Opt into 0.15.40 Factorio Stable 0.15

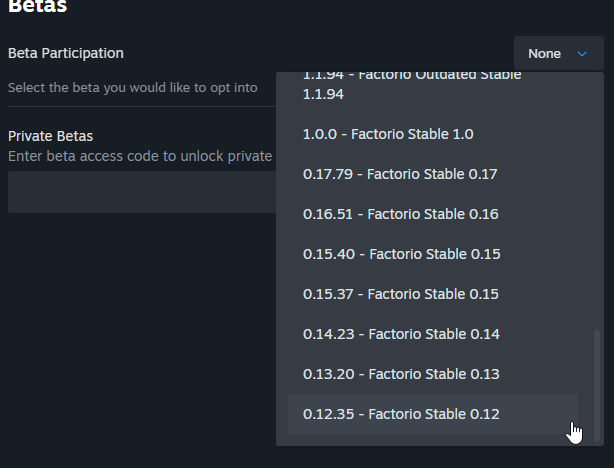401,254
